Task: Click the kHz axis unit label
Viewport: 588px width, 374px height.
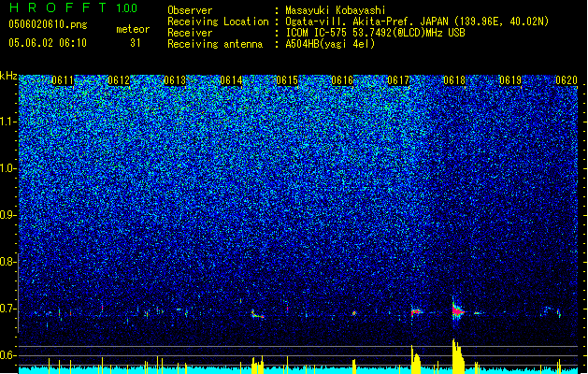Action: pos(8,76)
